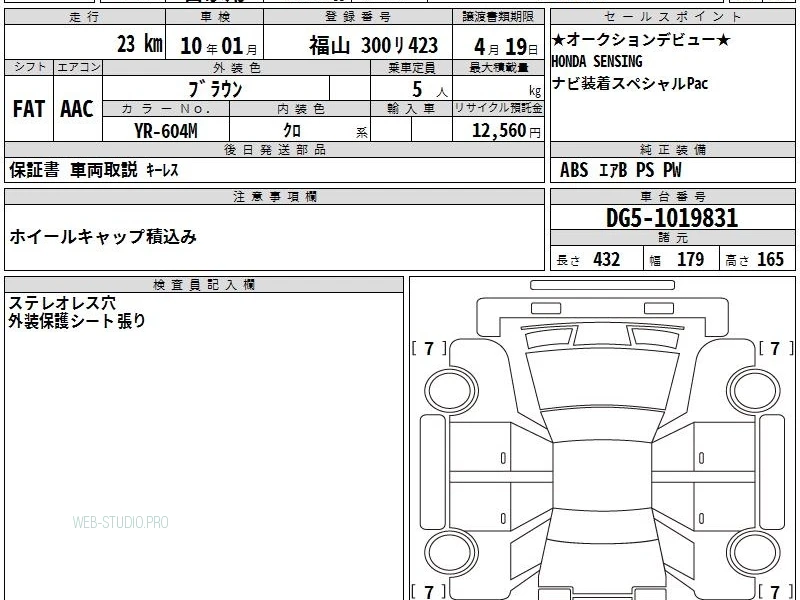Select the "★オークションデビュー★" sales point
Viewport: 800px width, 600px height.
[x=641, y=39]
